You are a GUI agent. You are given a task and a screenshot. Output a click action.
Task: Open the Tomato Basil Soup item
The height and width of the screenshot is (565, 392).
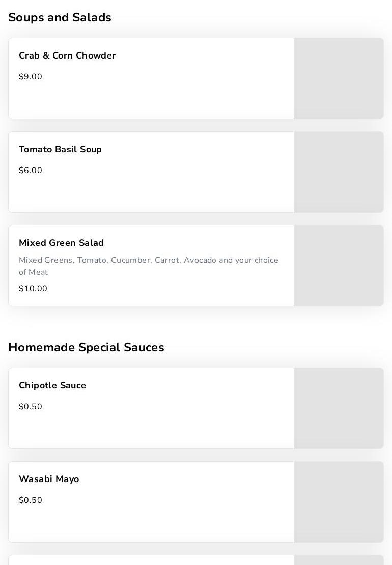pos(60,149)
